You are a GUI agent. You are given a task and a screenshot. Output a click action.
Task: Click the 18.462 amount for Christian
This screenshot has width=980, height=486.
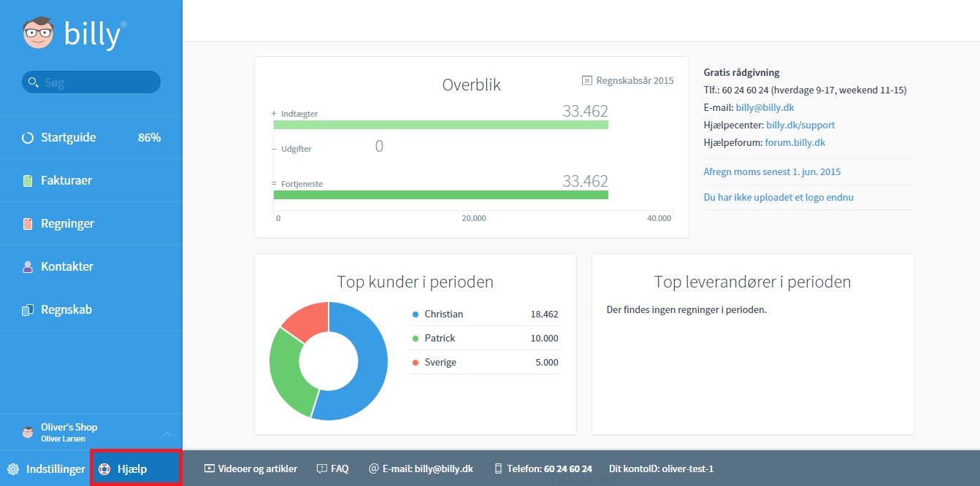coord(544,315)
